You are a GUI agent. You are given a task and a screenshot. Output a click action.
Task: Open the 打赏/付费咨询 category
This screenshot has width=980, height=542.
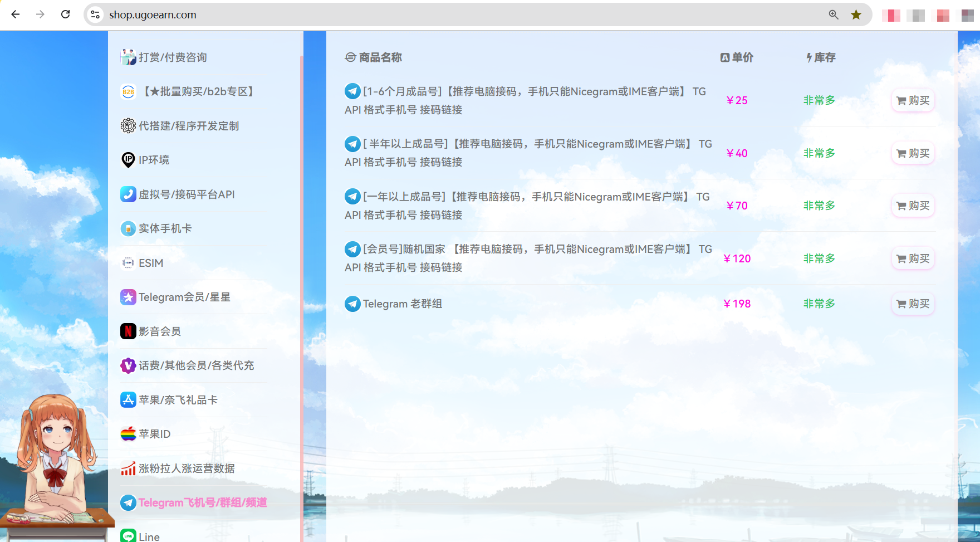pyautogui.click(x=173, y=57)
